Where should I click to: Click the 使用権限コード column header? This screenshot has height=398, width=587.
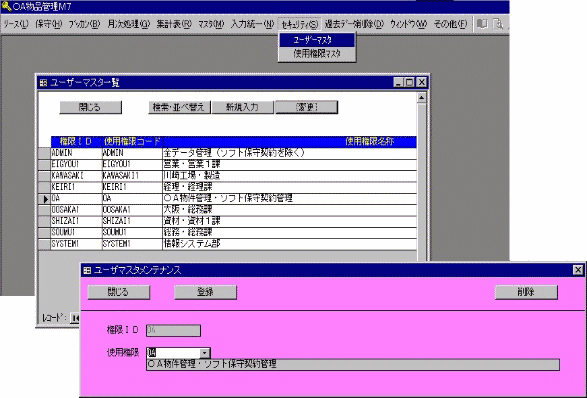point(132,142)
